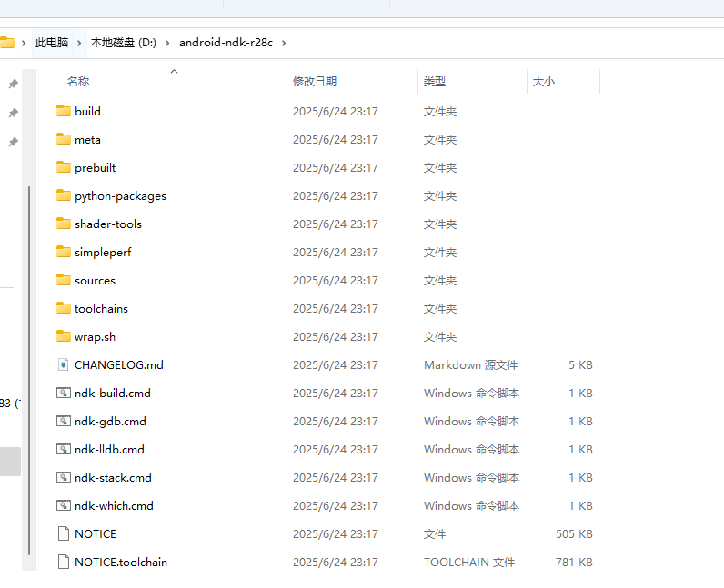Select the ndk-lldb.cmd file name
The width and height of the screenshot is (724, 588).
[x=109, y=449]
